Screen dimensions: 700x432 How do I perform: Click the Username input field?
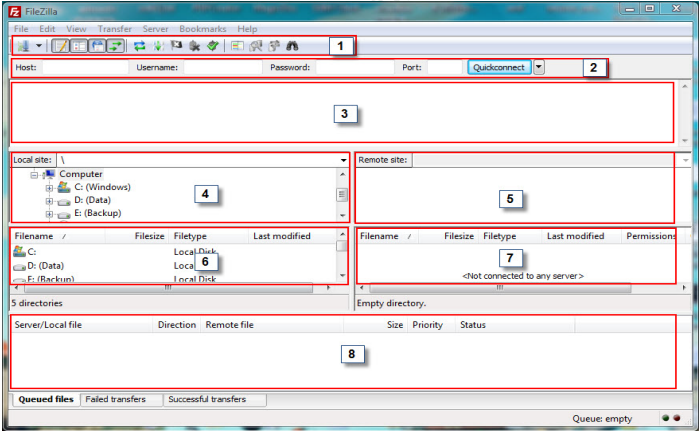pyautogui.click(x=223, y=67)
